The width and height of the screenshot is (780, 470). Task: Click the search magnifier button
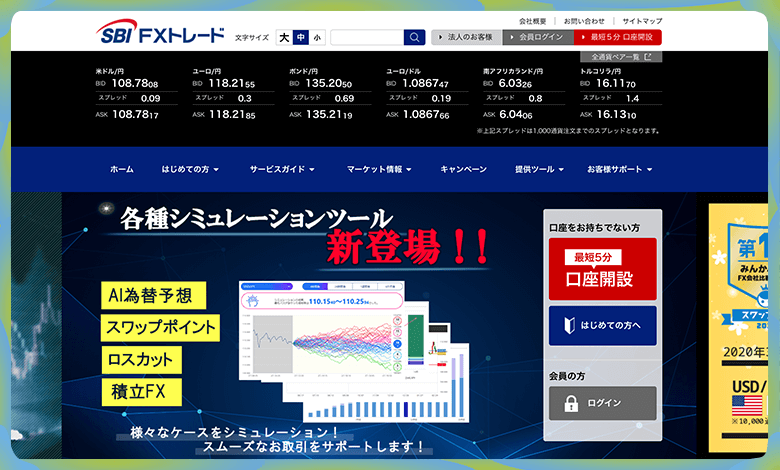pos(414,37)
